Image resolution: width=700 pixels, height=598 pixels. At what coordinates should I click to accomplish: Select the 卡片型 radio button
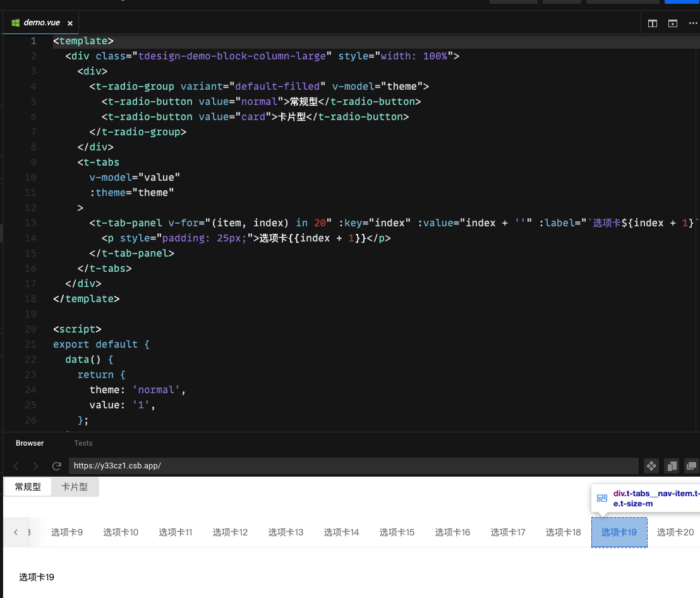(x=75, y=487)
